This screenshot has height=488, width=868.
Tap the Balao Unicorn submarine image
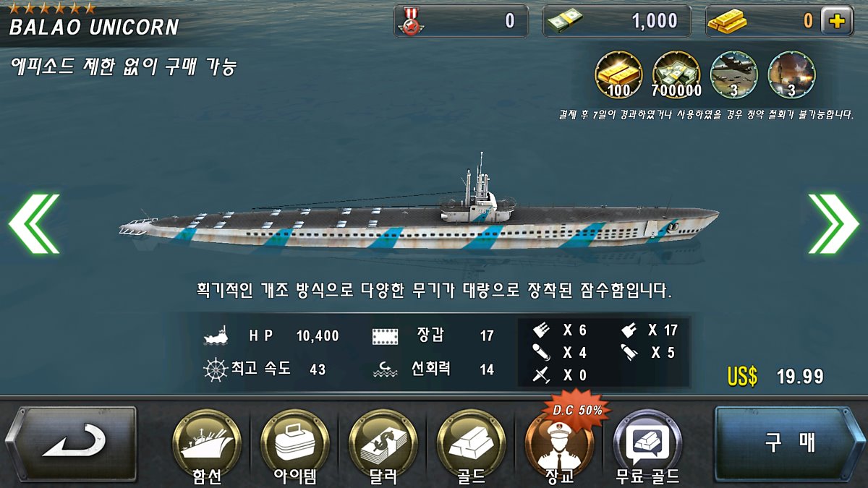point(420,212)
